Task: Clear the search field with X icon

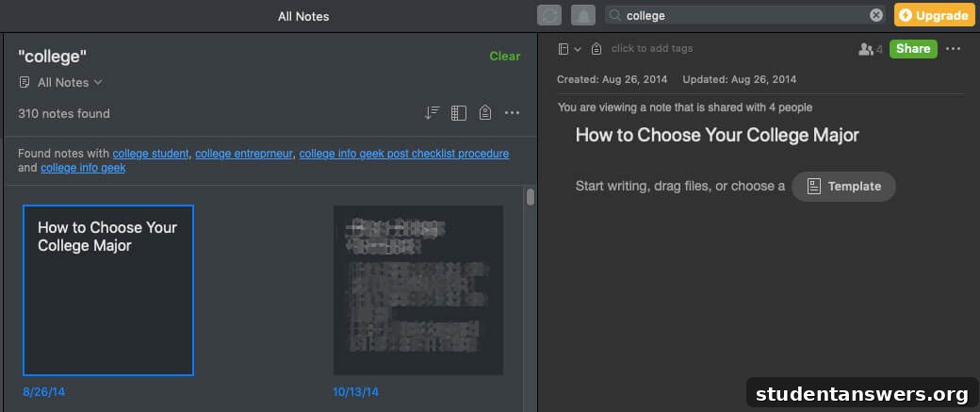Action: tap(877, 15)
